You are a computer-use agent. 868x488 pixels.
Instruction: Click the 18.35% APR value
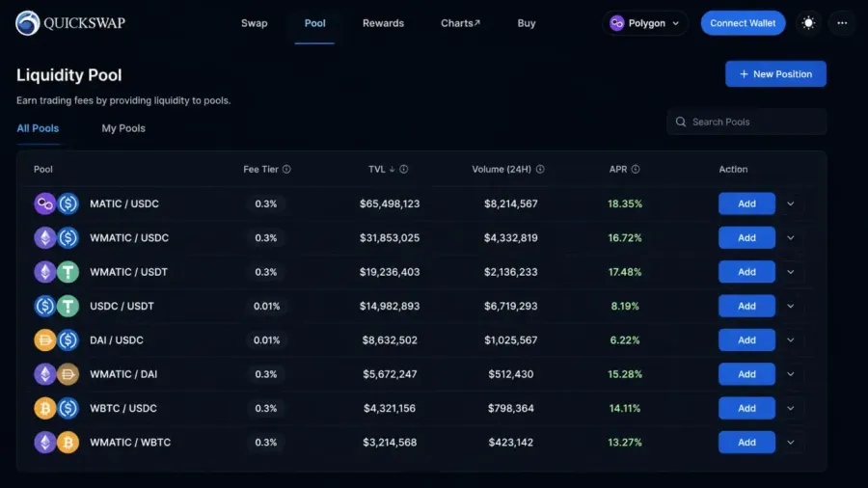pos(625,203)
